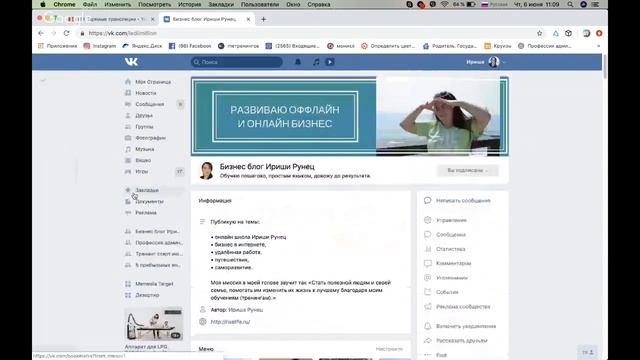Image resolution: width=640 pixels, height=360 pixels.
Task: Open Тренинг старт sidebar shortcut
Action: point(158,254)
